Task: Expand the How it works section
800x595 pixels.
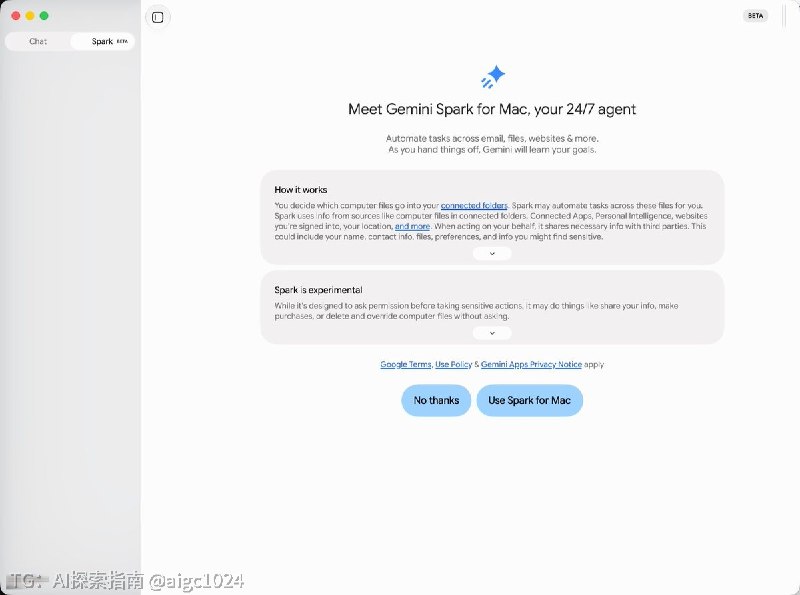Action: (x=492, y=254)
